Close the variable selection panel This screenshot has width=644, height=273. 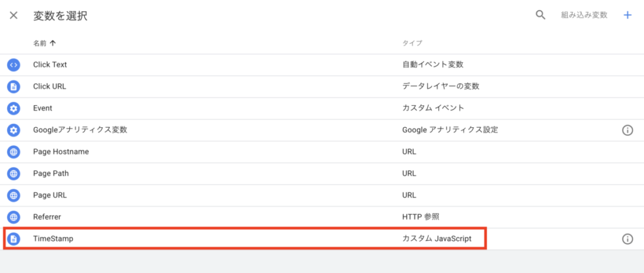coord(14,15)
